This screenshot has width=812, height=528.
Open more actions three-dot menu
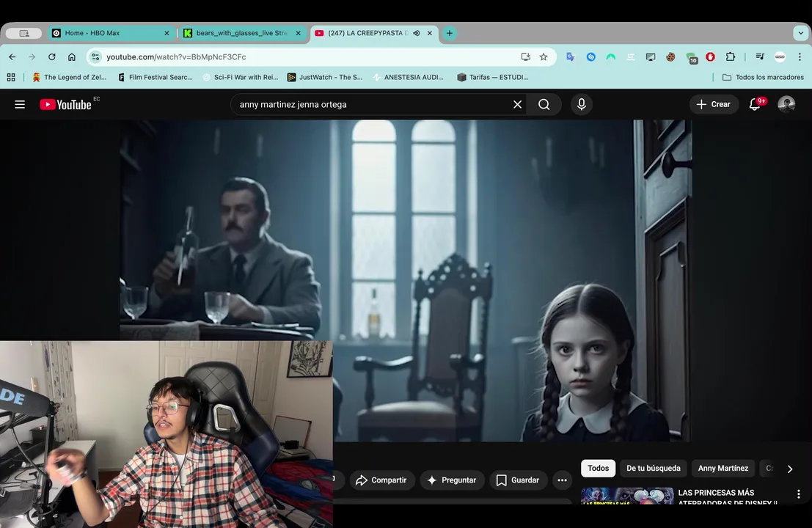pyautogui.click(x=562, y=480)
